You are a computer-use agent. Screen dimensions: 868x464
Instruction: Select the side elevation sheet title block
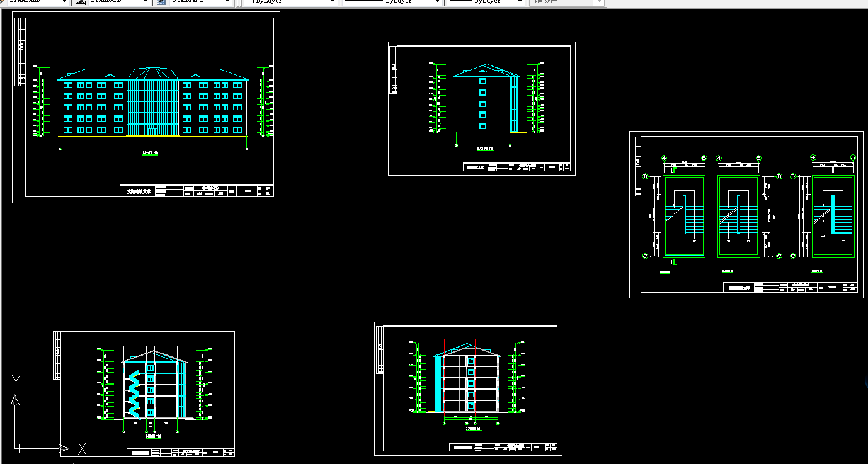coord(518,167)
